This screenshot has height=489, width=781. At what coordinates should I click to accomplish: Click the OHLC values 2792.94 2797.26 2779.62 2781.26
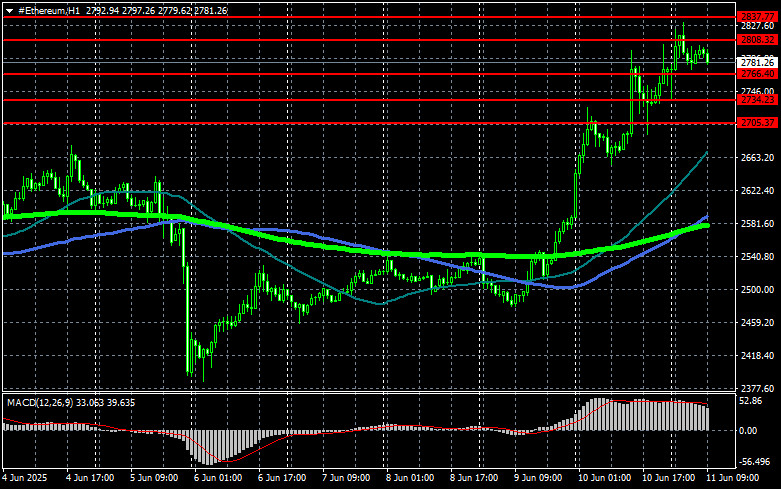pos(156,10)
